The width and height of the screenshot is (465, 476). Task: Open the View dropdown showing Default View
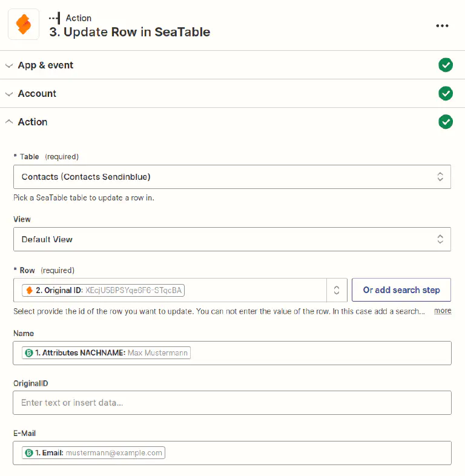pyautogui.click(x=232, y=239)
